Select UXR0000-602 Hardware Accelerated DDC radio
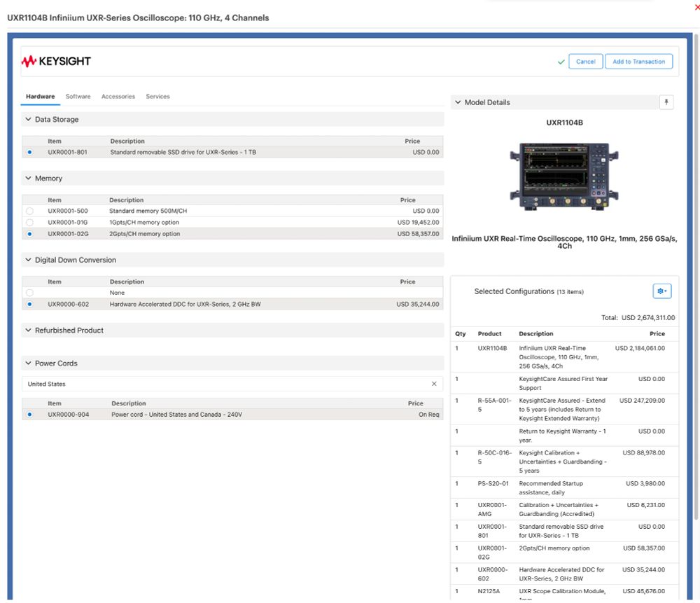The height and width of the screenshot is (603, 700). [x=29, y=304]
